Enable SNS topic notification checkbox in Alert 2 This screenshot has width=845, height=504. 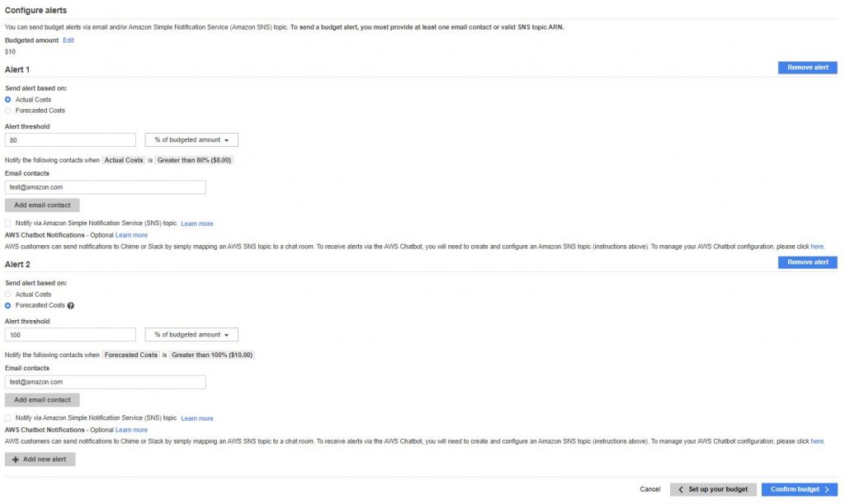8,418
